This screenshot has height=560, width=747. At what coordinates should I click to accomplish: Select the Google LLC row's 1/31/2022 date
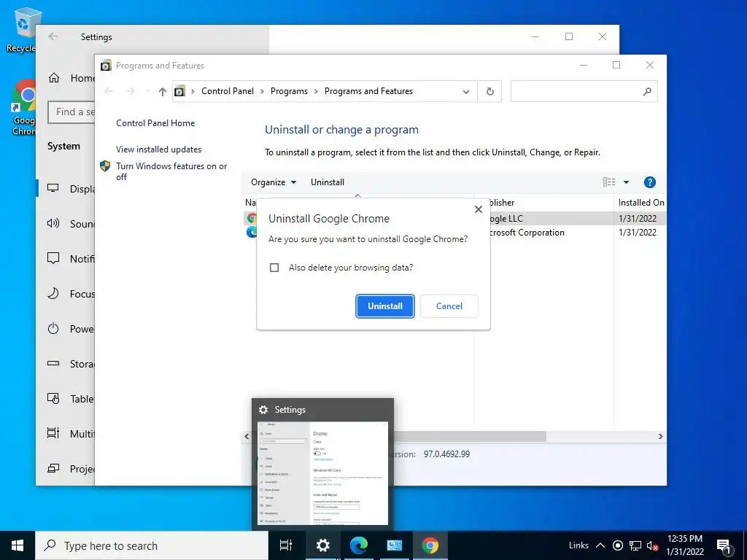pyautogui.click(x=638, y=219)
